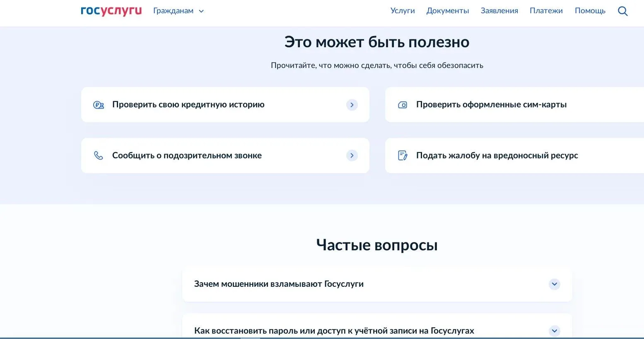Open the search magnifier icon
This screenshot has height=339, width=644.
(x=622, y=11)
